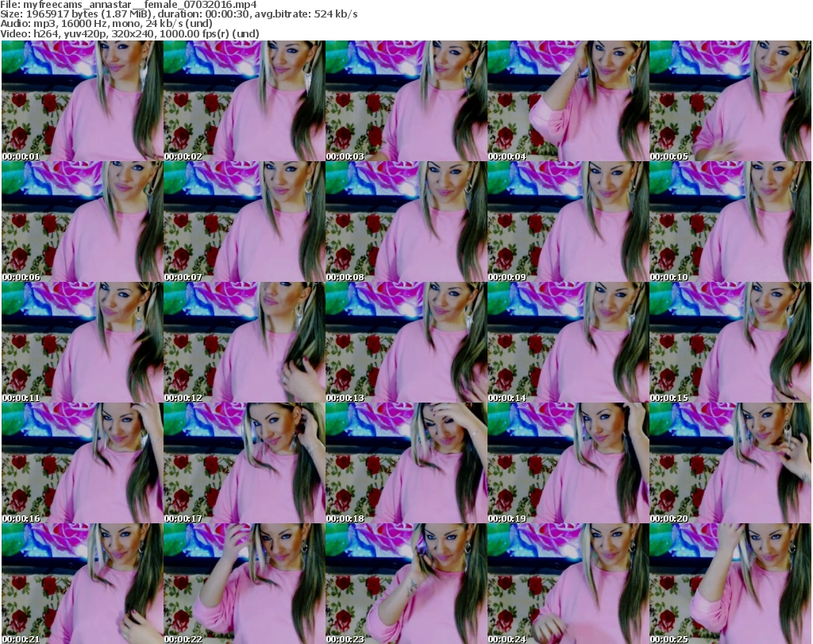The height and width of the screenshot is (644, 813).
Task: Click the frame stamped 00:00:06
Action: pyautogui.click(x=83, y=222)
